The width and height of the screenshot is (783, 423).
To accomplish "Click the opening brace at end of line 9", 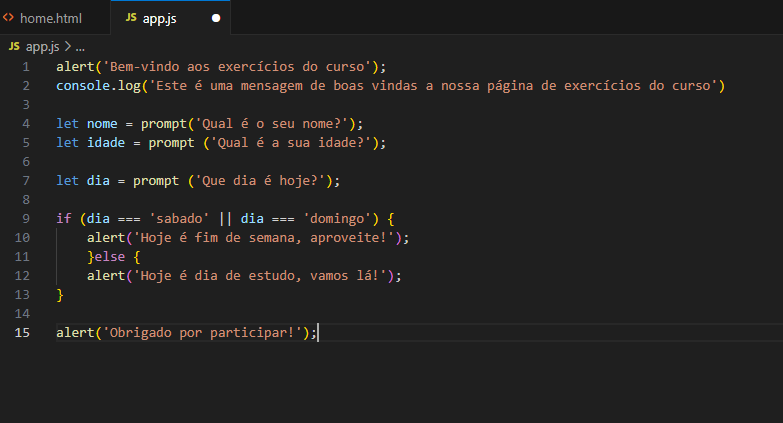I will click(391, 219).
